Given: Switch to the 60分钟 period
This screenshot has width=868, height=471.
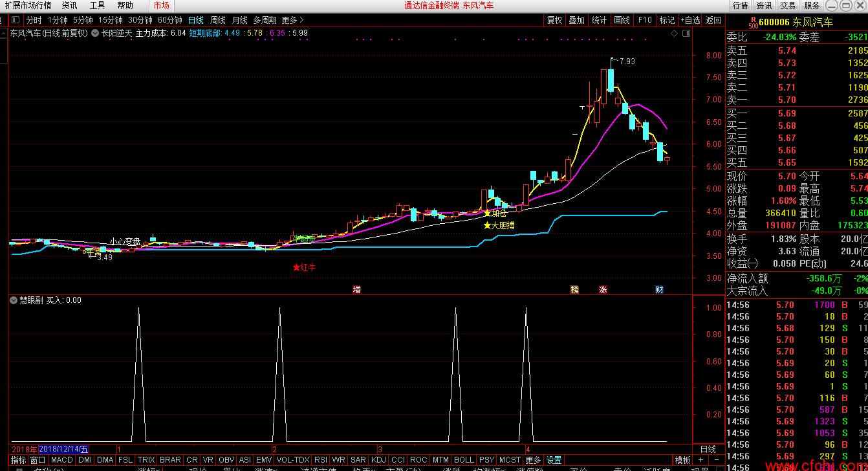Looking at the screenshot, I should coord(170,20).
